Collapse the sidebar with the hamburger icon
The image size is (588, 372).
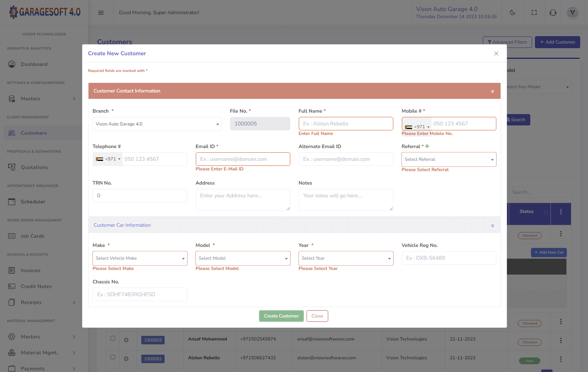tap(101, 12)
